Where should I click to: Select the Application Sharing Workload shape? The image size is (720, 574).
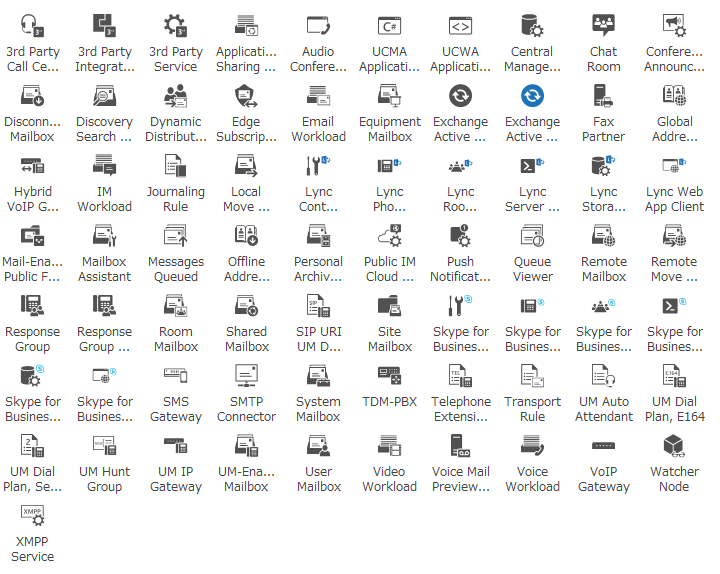coord(247,25)
